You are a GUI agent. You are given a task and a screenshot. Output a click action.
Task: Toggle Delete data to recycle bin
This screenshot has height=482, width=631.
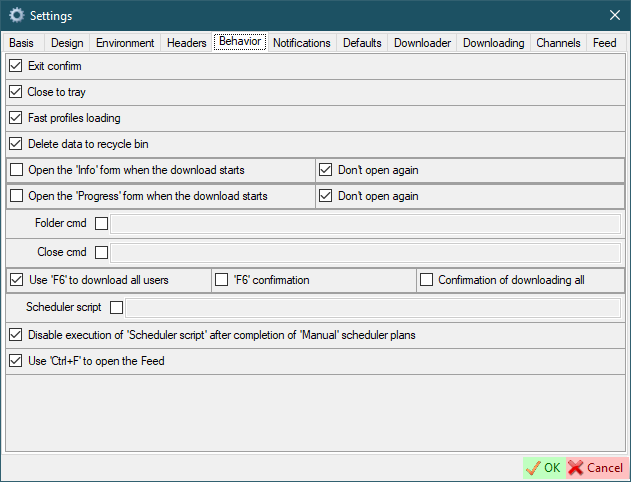pyautogui.click(x=15, y=144)
